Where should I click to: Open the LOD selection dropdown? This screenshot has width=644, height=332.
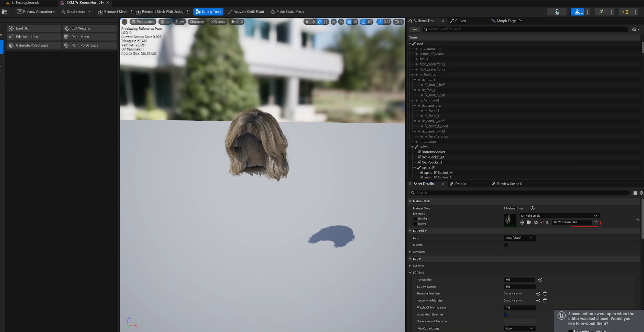520,238
